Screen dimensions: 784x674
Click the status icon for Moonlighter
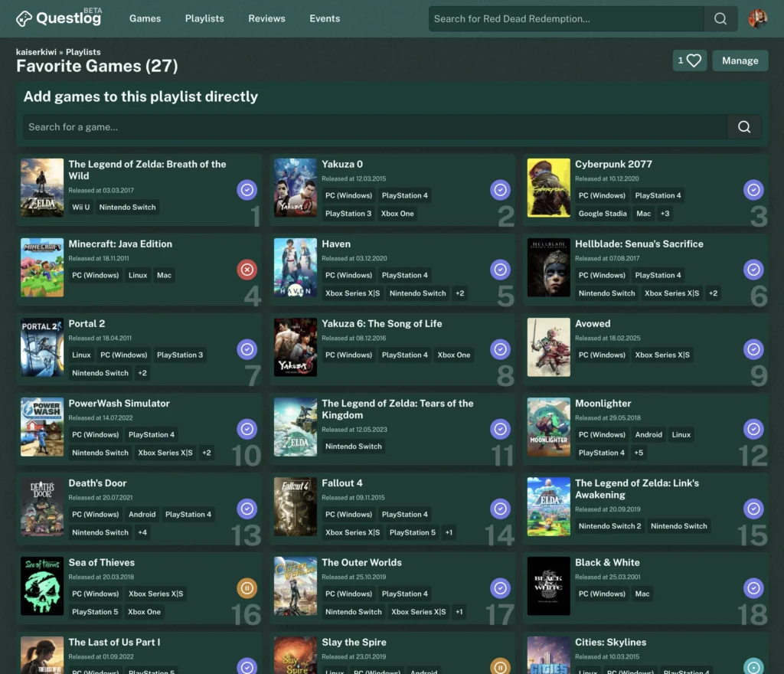pyautogui.click(x=753, y=428)
